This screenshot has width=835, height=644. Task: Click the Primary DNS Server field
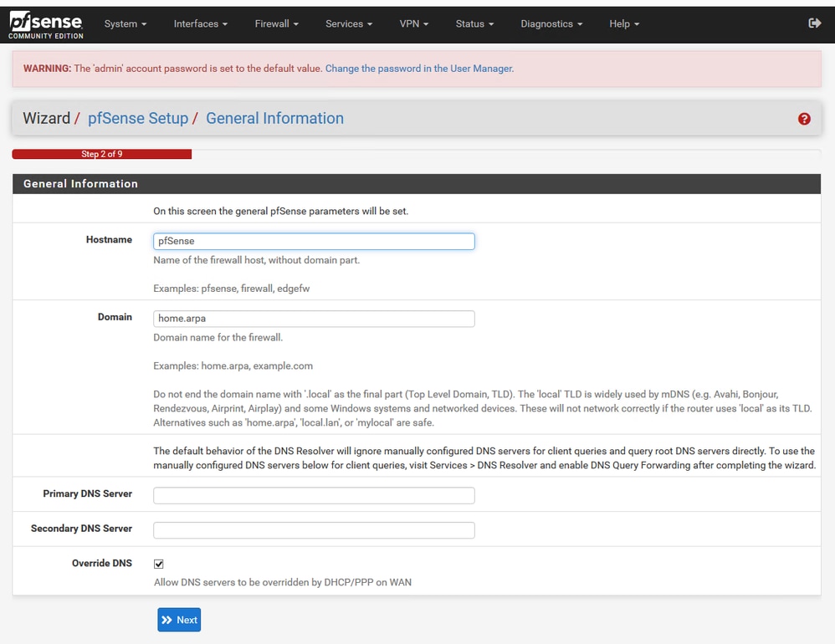tap(314, 495)
